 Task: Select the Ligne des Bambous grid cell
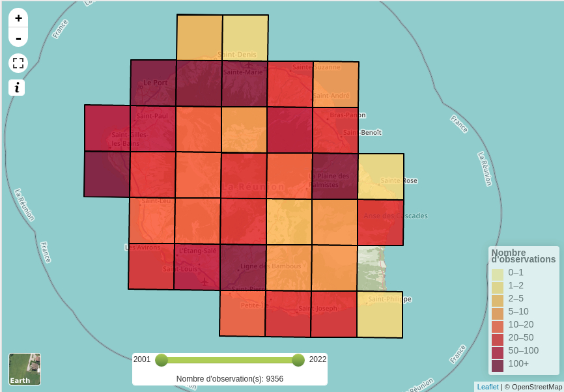(x=244, y=267)
